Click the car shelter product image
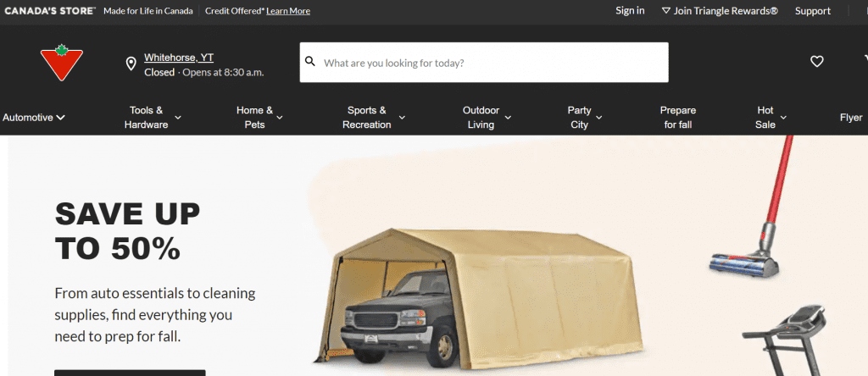Screen dimensions: 868x376 (479, 299)
